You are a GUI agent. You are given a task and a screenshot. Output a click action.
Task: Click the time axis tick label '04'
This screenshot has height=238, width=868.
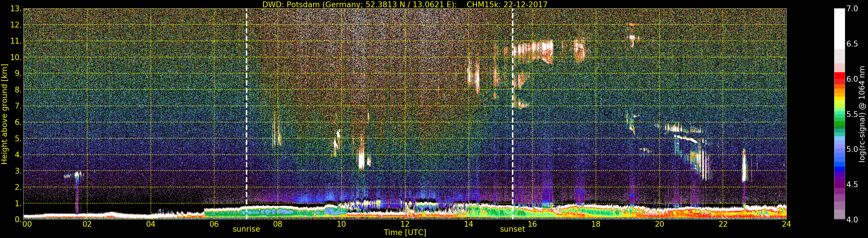coord(151,224)
